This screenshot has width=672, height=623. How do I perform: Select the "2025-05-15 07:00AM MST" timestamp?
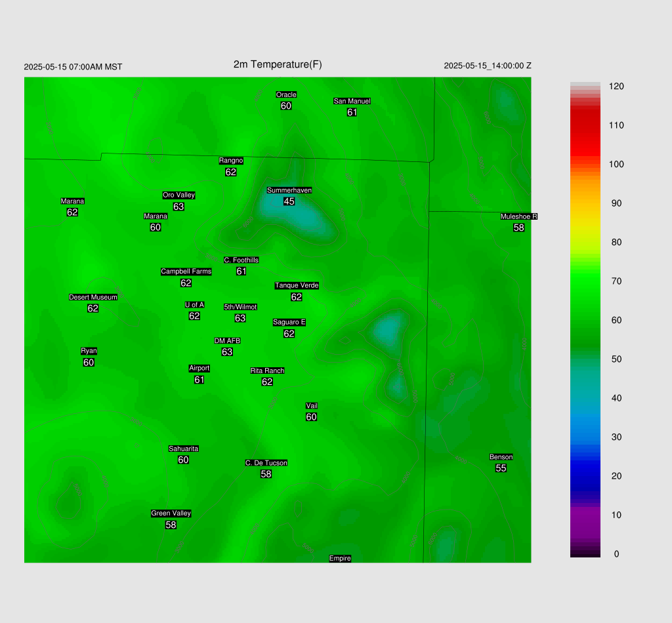73,67
